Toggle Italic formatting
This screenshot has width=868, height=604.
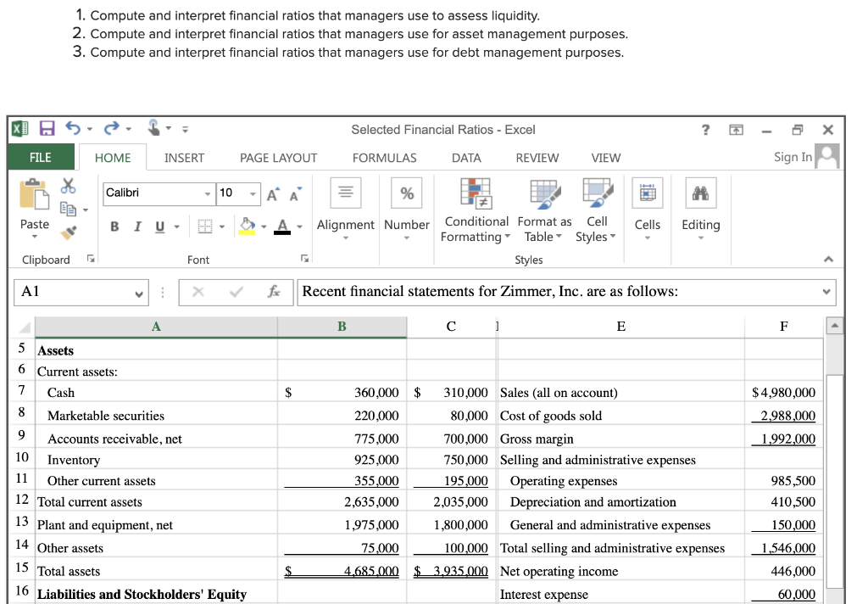(137, 226)
